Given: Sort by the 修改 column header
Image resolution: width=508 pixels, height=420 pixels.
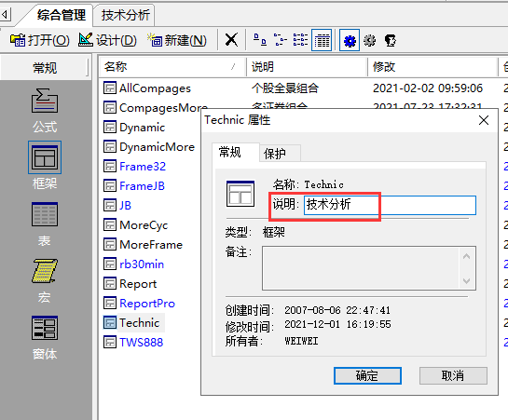Looking at the screenshot, I should tap(432, 67).
